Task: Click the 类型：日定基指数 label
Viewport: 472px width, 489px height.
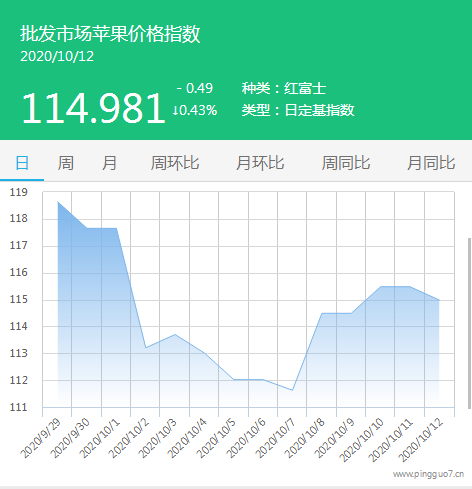Action: coord(298,110)
